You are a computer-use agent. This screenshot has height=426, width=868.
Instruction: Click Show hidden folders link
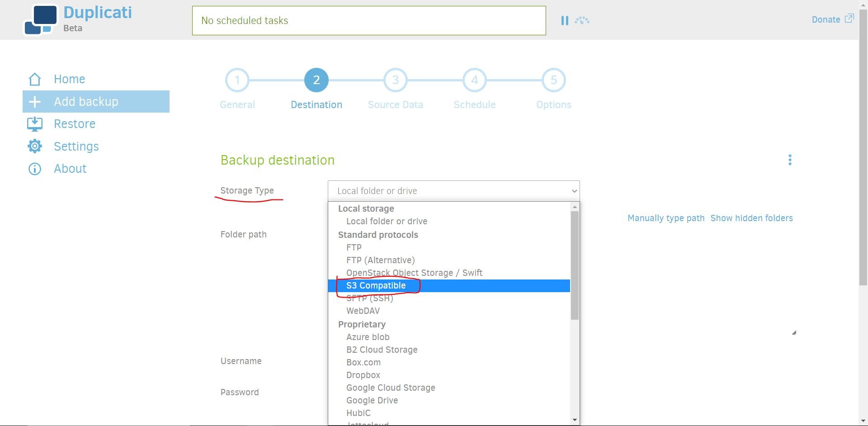click(x=751, y=218)
